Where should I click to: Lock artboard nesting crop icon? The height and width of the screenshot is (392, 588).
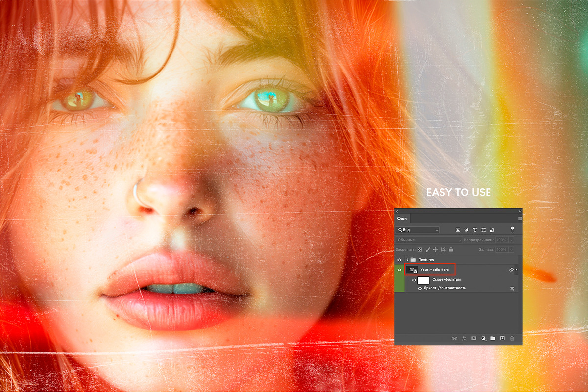pyautogui.click(x=443, y=250)
